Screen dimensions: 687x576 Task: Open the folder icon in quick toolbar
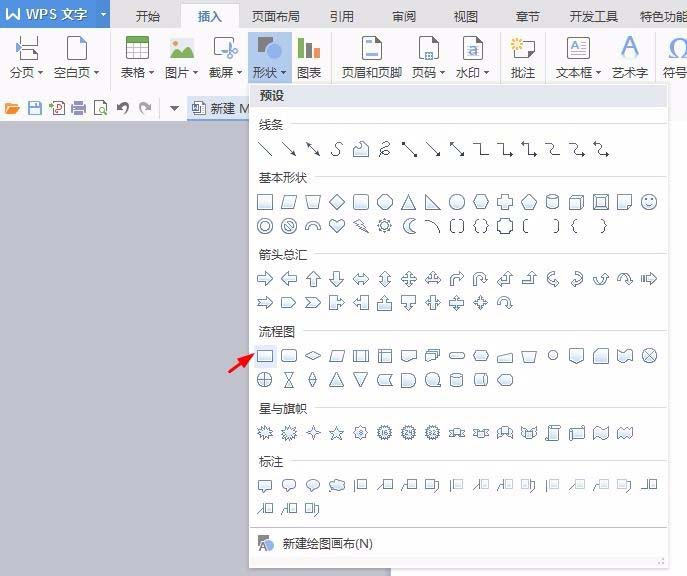[x=12, y=108]
